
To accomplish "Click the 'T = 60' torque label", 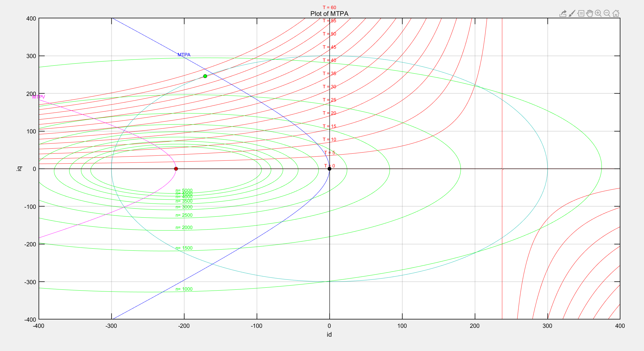I will [x=329, y=8].
